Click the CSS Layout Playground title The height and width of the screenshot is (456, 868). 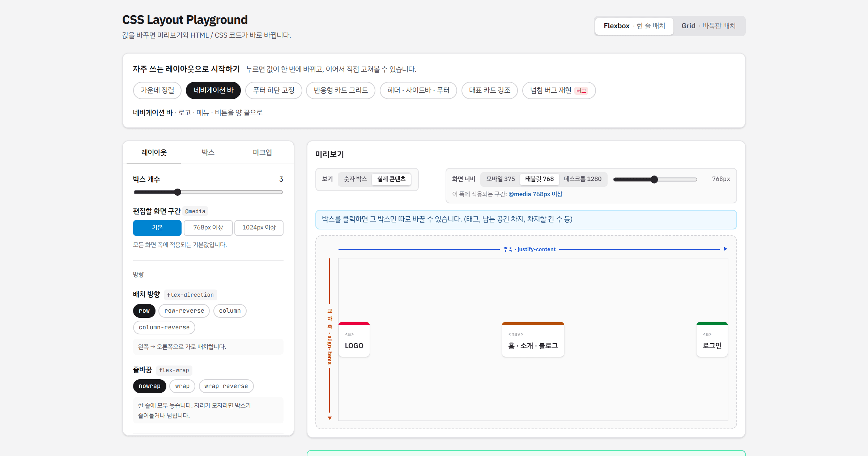tap(185, 20)
